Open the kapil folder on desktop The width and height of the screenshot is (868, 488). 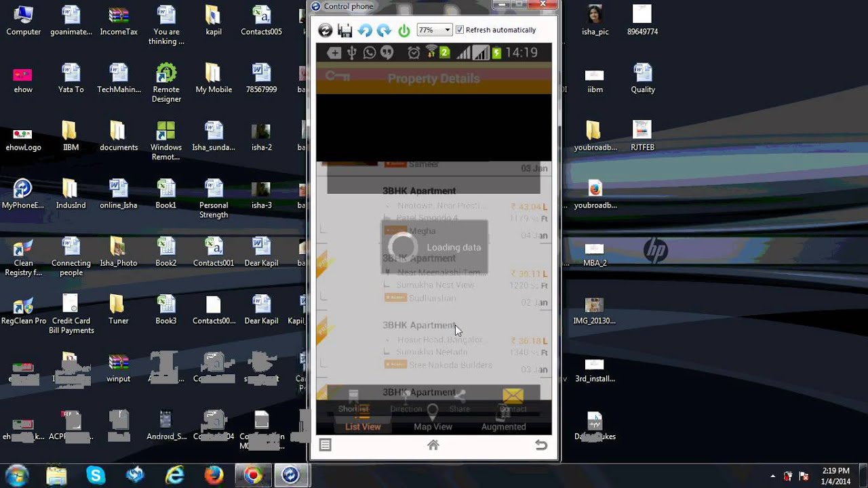tap(214, 21)
